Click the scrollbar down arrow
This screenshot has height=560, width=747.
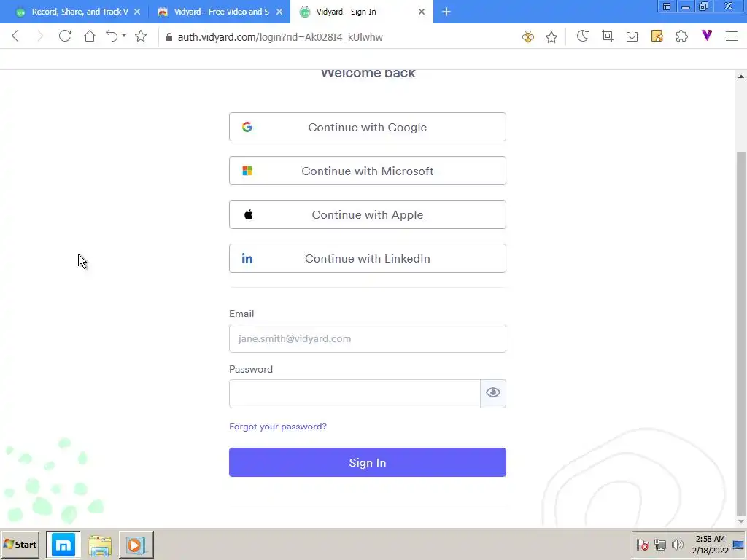click(x=741, y=521)
